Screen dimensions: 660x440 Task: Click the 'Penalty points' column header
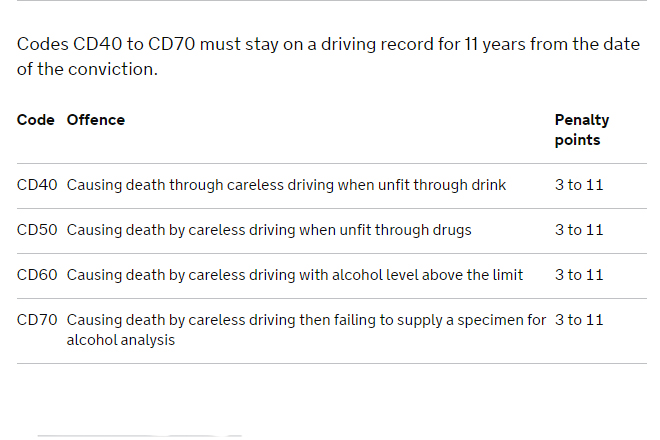click(582, 130)
